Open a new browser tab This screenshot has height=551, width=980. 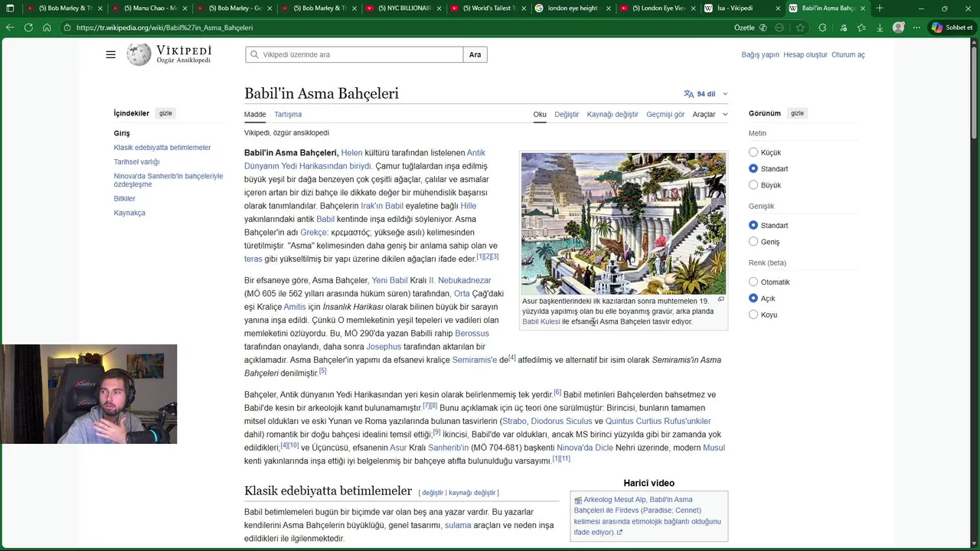point(879,8)
